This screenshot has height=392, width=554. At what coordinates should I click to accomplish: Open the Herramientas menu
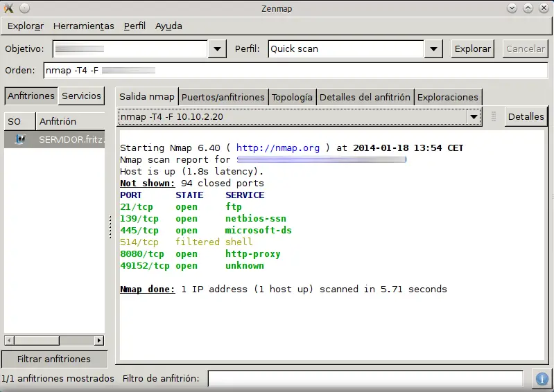coord(84,26)
